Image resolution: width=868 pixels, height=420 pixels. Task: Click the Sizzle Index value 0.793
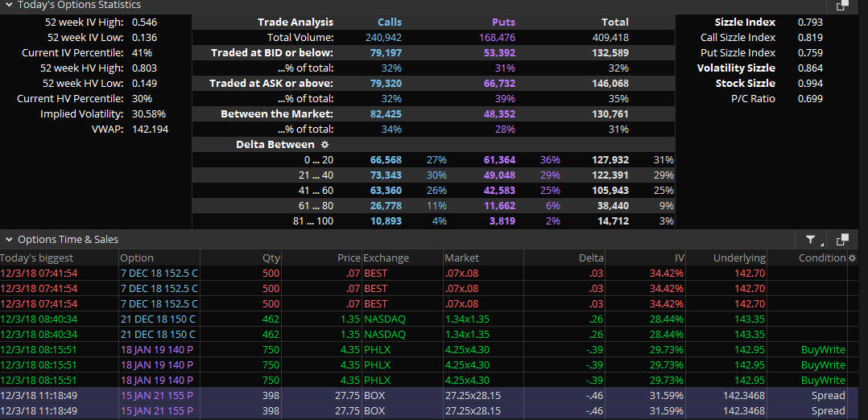tap(810, 23)
